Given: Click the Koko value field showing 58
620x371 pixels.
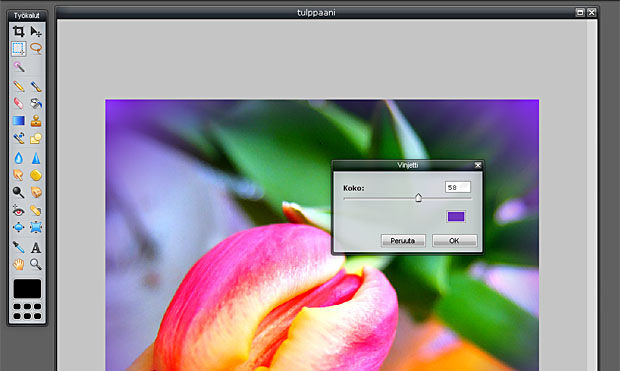Looking at the screenshot, I should point(458,187).
